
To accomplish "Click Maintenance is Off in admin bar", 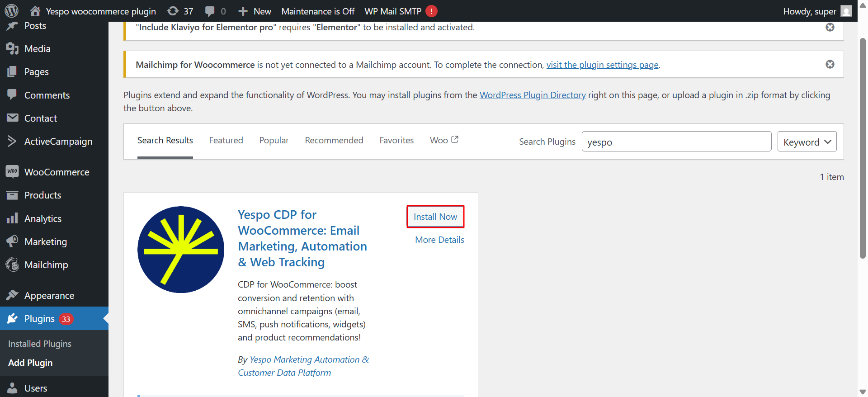I will 318,11.
